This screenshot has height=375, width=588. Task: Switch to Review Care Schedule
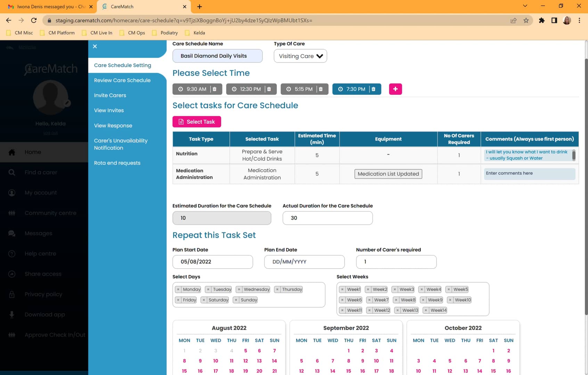point(122,80)
